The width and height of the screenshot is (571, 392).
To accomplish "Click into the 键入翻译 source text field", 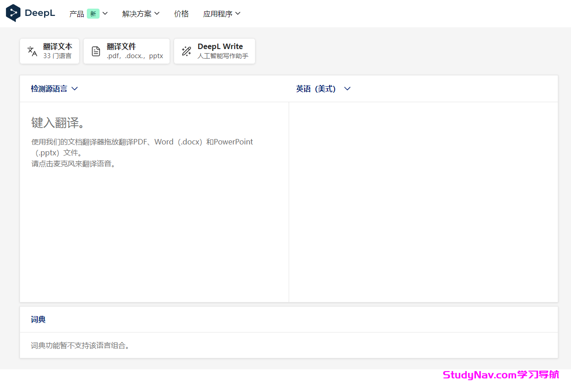I will click(x=154, y=202).
